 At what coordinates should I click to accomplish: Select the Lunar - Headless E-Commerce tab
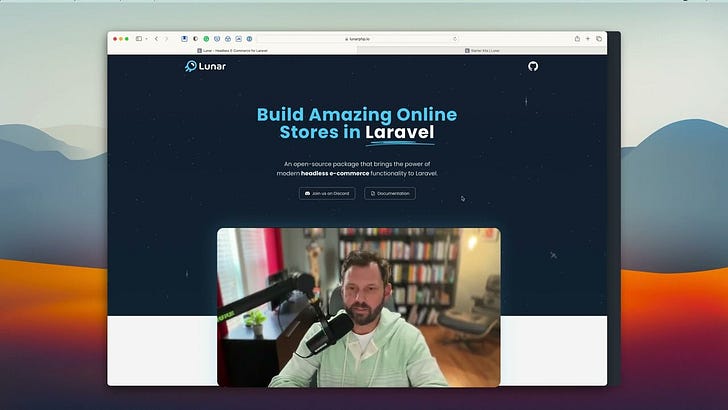(232, 51)
